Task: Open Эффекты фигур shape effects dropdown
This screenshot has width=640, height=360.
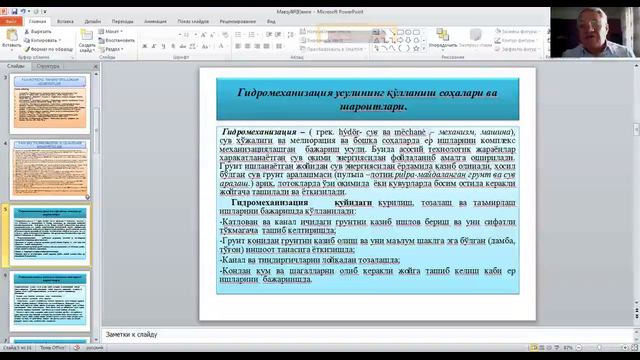Action: point(517,49)
